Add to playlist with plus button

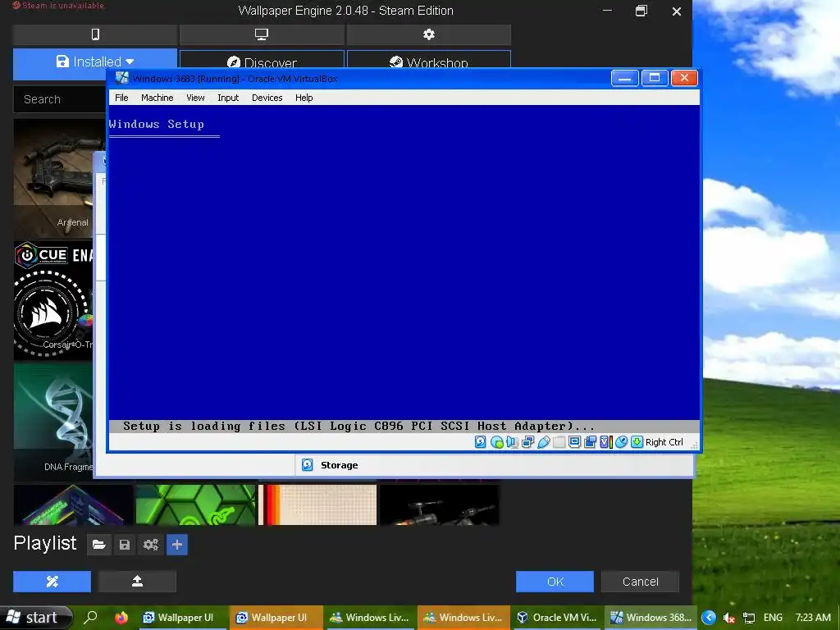point(177,545)
